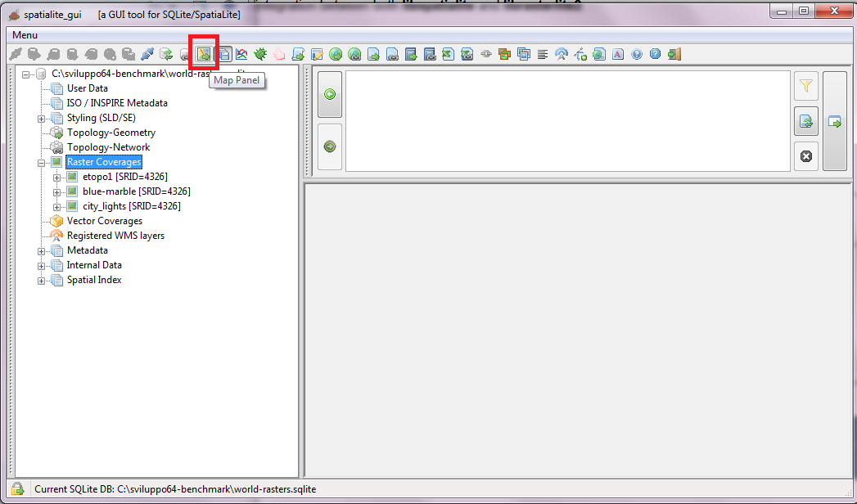Image resolution: width=857 pixels, height=504 pixels.
Task: Collapse the database root tree node
Action: tap(25, 74)
